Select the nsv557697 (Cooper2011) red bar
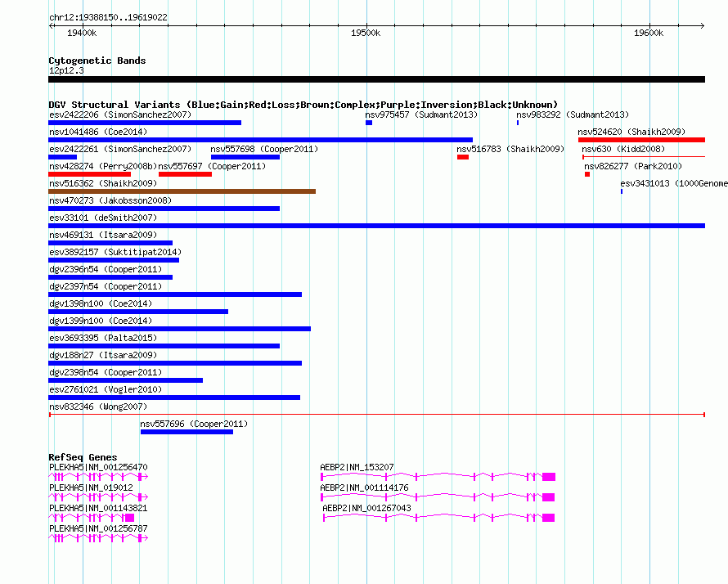The width and height of the screenshot is (728, 584). point(185,174)
